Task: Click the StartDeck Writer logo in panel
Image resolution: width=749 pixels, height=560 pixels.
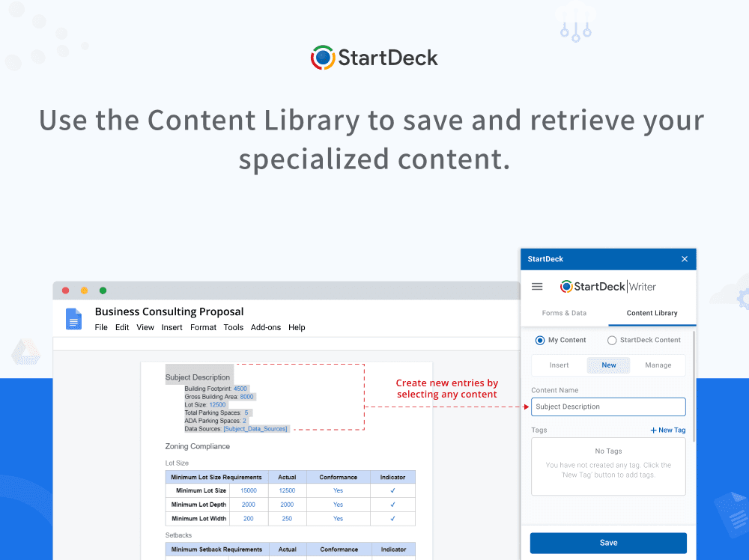Action: point(607,287)
